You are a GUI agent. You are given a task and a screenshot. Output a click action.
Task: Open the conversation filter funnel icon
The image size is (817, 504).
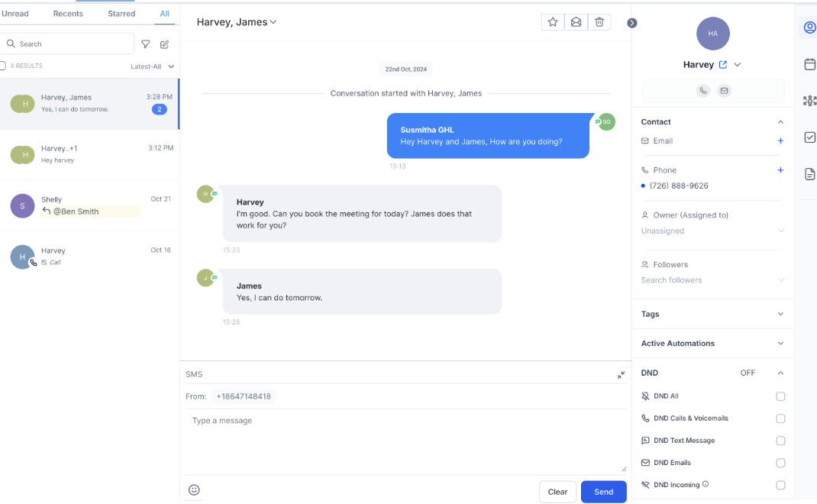[x=145, y=44]
